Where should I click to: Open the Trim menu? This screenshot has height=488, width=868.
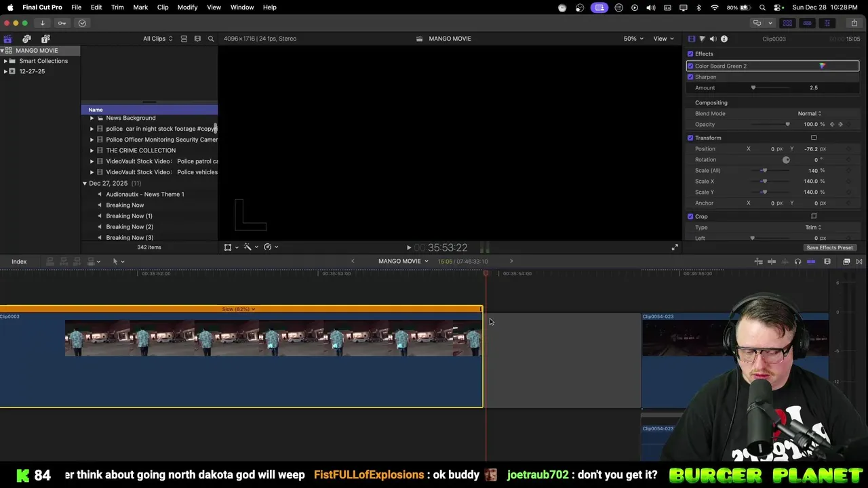pos(117,7)
